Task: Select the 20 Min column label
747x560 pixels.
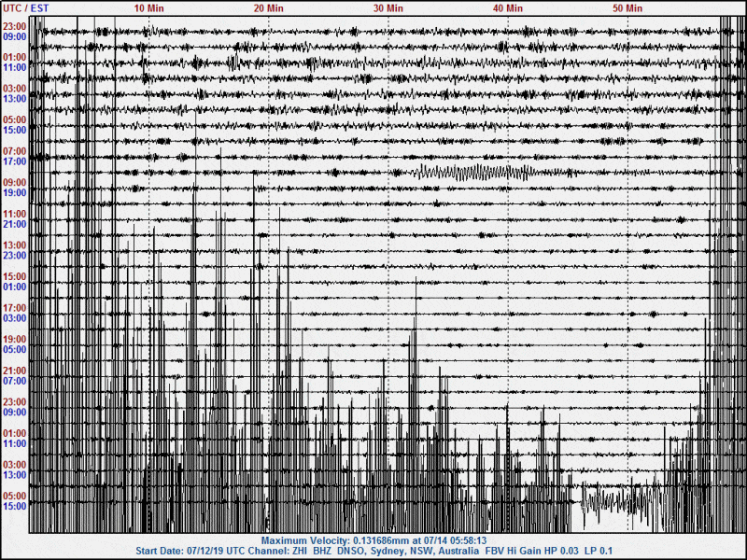Action: 269,7
